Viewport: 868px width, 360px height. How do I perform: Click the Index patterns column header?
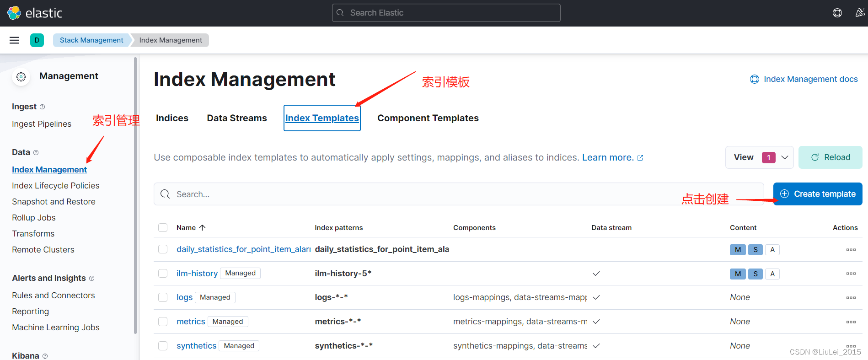coord(339,228)
